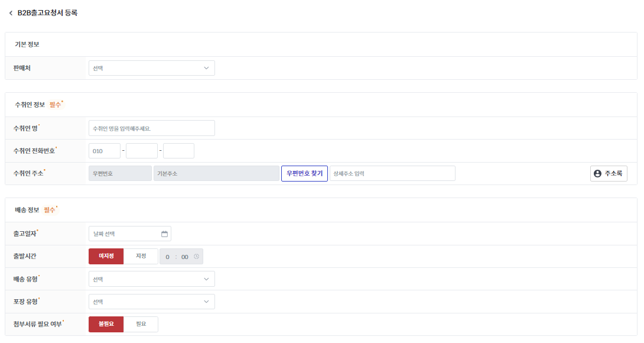Focus the 수취인 명 input field

pos(151,128)
